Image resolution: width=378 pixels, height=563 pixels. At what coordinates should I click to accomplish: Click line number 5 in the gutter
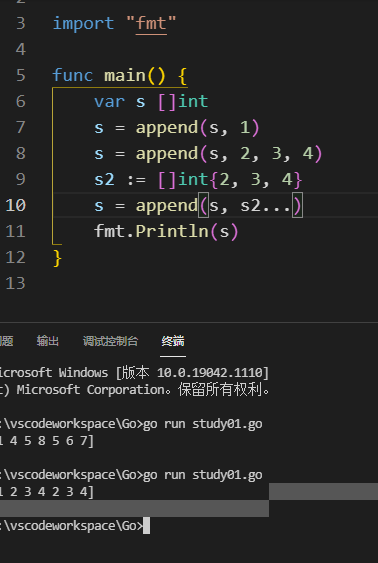[20, 75]
